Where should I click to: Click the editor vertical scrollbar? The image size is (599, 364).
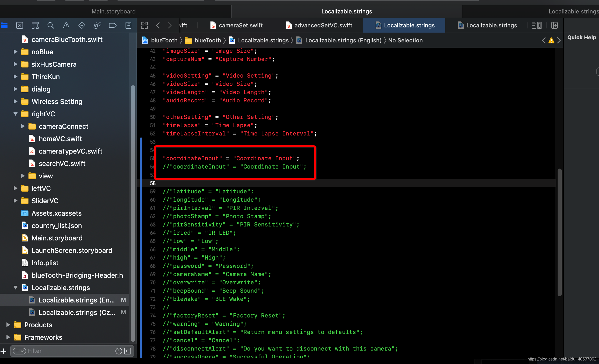tap(560, 233)
